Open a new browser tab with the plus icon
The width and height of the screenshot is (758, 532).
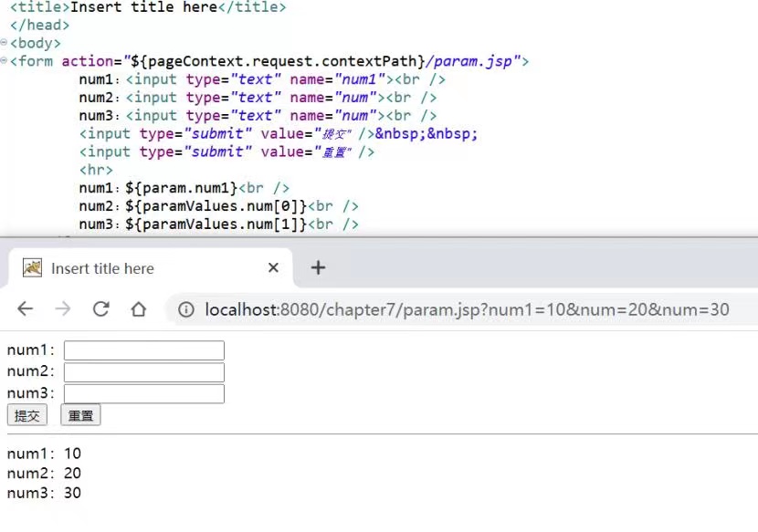click(x=316, y=267)
